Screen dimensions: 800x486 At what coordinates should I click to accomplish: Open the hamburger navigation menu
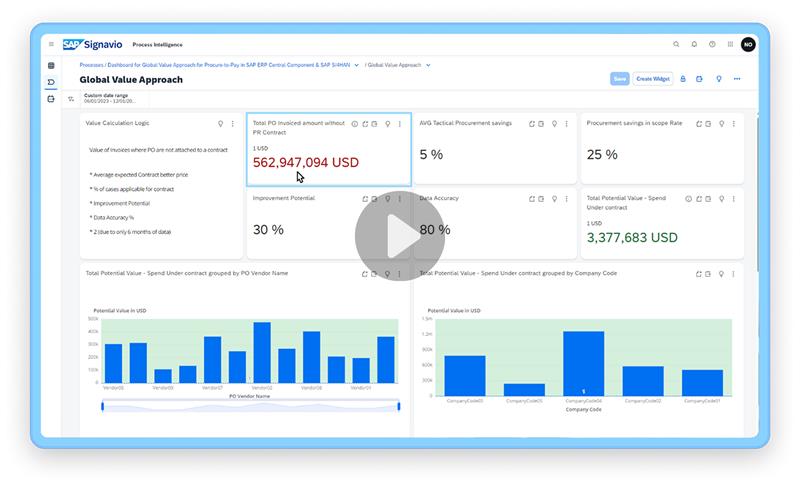[51, 44]
